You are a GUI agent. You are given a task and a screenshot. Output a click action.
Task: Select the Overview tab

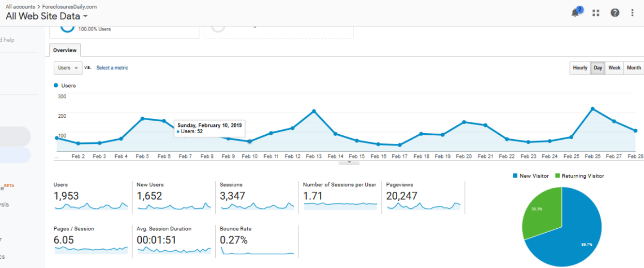[x=65, y=50]
